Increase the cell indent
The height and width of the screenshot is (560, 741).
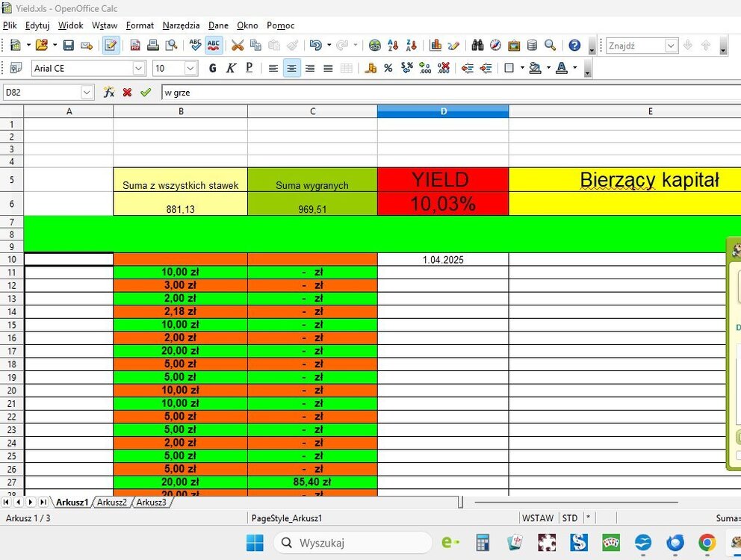pyautogui.click(x=486, y=69)
